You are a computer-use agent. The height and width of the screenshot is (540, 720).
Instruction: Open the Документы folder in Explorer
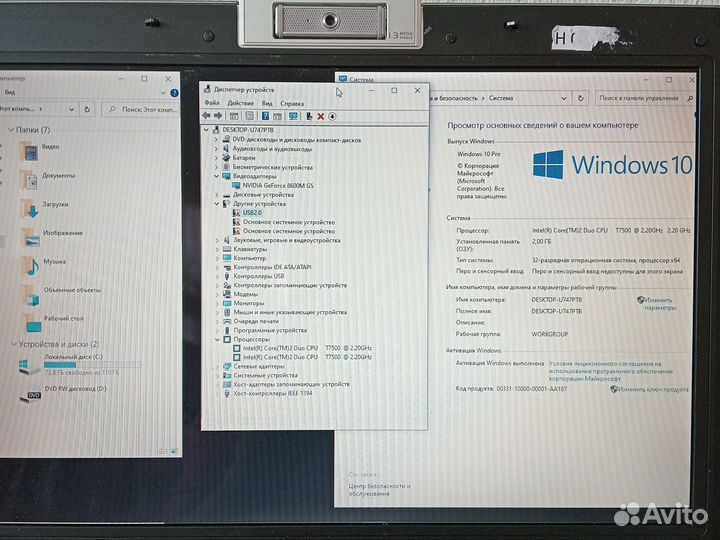[x=48, y=179]
